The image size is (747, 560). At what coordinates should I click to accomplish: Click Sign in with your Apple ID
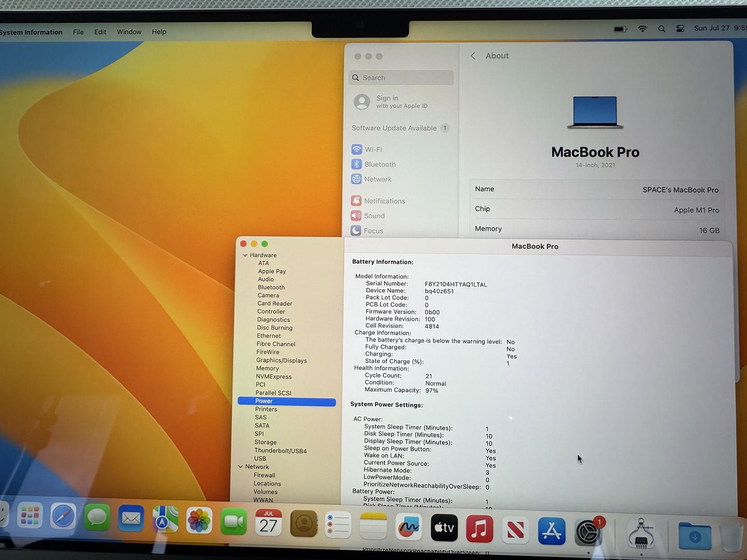click(402, 102)
